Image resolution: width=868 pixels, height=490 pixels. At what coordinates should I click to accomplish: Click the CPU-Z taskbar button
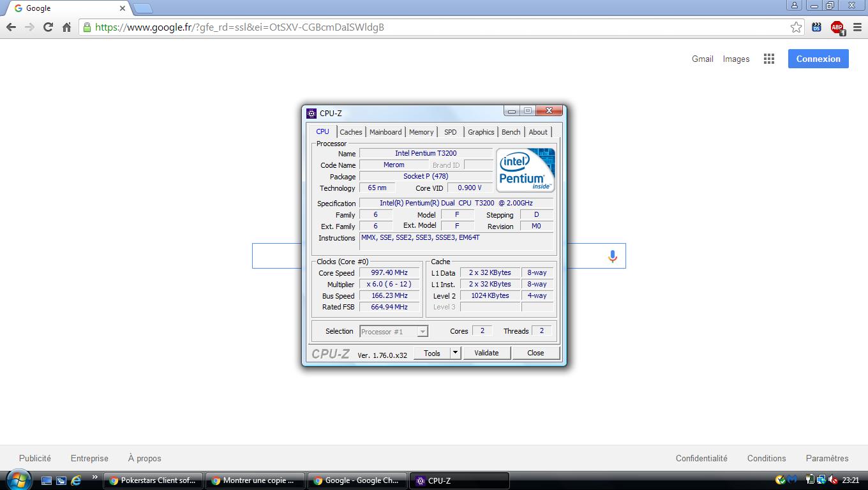460,480
